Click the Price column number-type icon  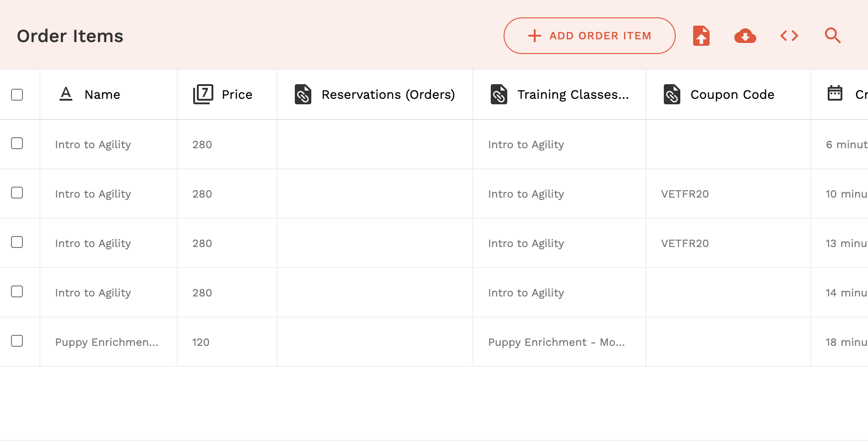pos(203,94)
